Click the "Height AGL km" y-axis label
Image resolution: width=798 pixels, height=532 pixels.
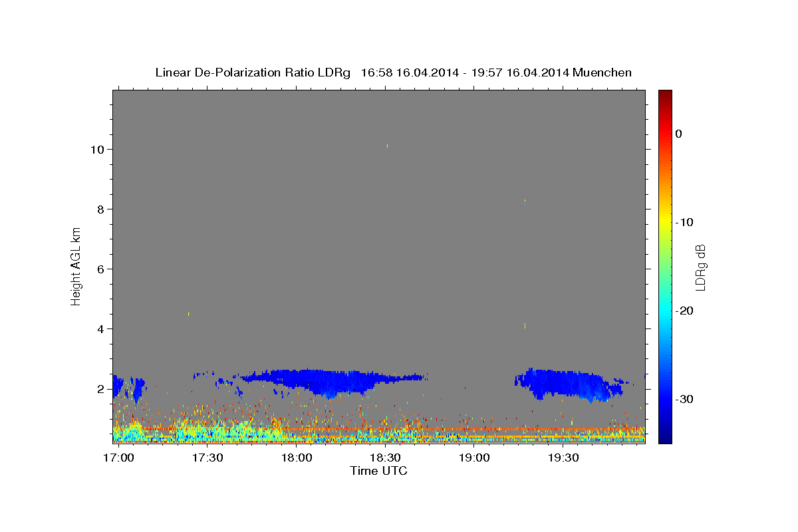point(76,266)
